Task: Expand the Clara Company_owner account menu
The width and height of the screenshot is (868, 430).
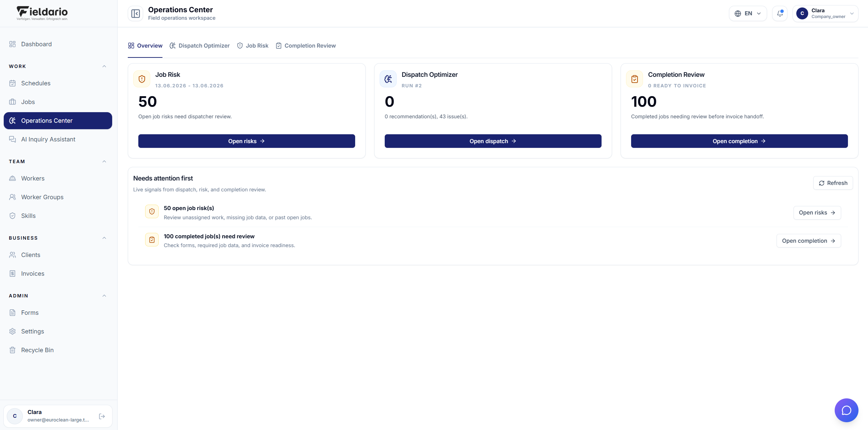Action: [x=825, y=14]
